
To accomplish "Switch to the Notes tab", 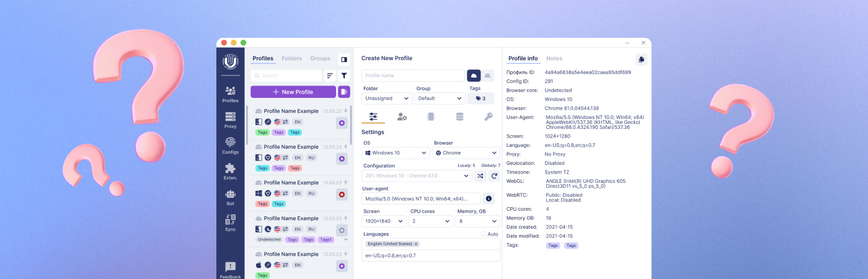I will point(554,58).
